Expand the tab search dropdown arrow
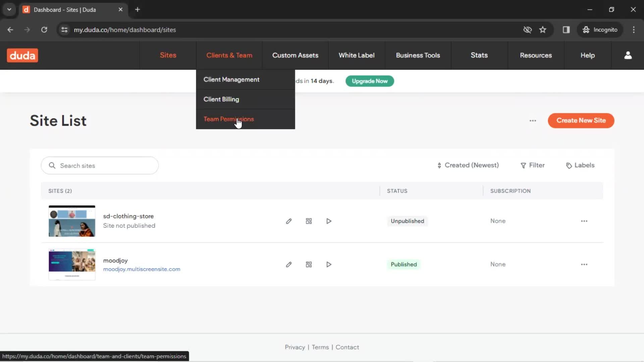The image size is (644, 362). [9, 9]
